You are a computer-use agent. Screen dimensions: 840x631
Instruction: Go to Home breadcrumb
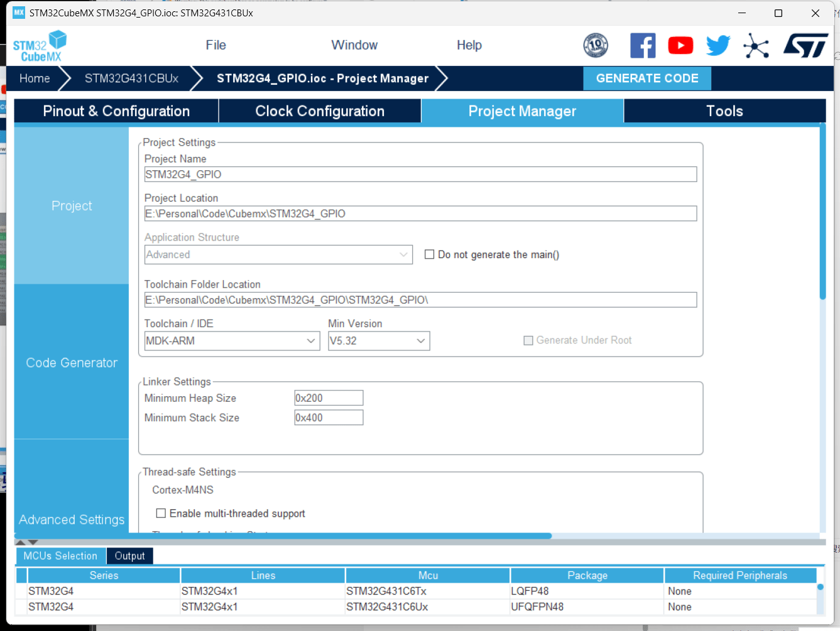pyautogui.click(x=35, y=78)
